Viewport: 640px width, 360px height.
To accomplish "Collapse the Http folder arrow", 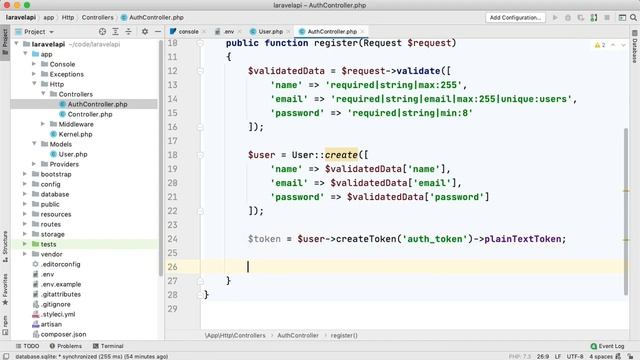I will coord(34,84).
